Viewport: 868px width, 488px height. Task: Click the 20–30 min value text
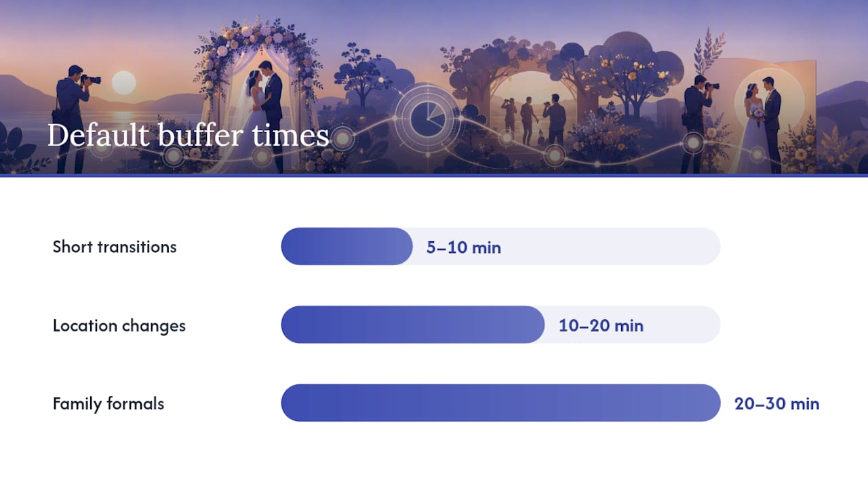(x=777, y=404)
